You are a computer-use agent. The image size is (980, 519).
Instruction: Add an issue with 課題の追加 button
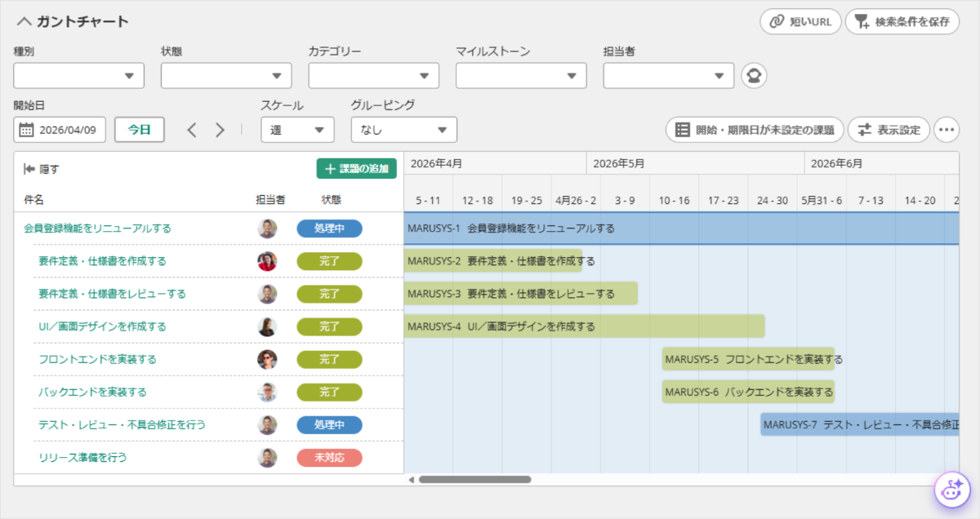coord(357,169)
